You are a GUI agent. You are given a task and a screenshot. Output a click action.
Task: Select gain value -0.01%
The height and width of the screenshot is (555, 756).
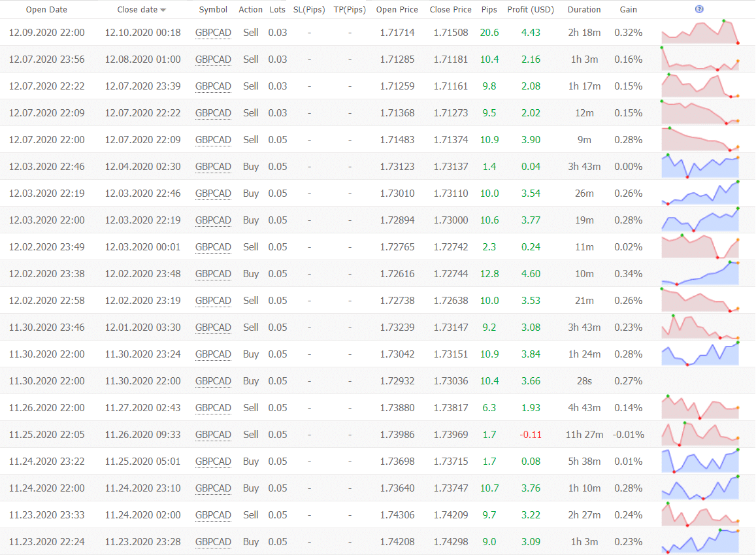(x=628, y=435)
